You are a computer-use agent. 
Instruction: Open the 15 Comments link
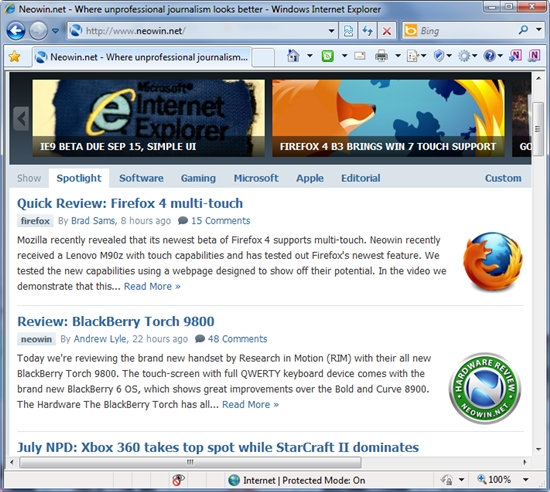click(220, 221)
